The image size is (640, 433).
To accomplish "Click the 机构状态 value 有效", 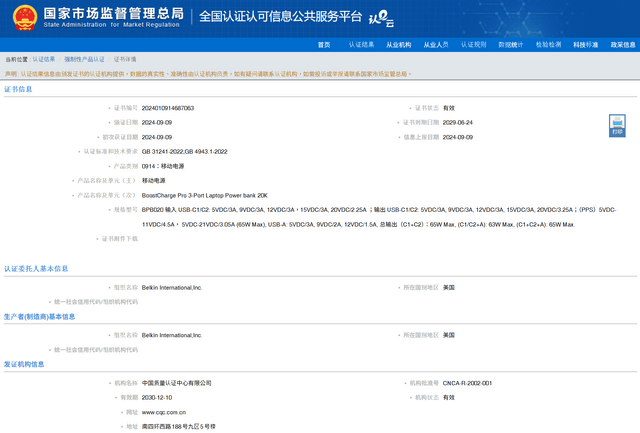I will pyautogui.click(x=449, y=397).
